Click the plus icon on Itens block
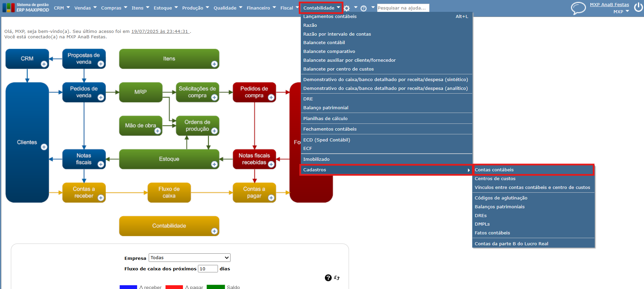This screenshot has height=289, width=644. pyautogui.click(x=214, y=64)
